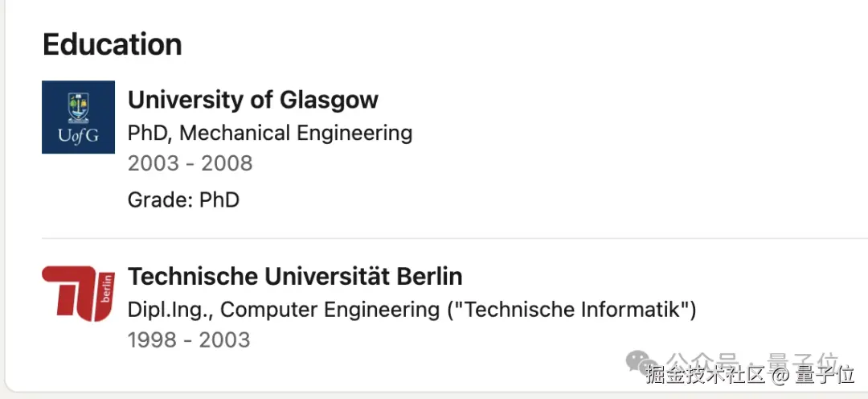Click the Education section heading
The width and height of the screenshot is (868, 399).
[x=113, y=44]
